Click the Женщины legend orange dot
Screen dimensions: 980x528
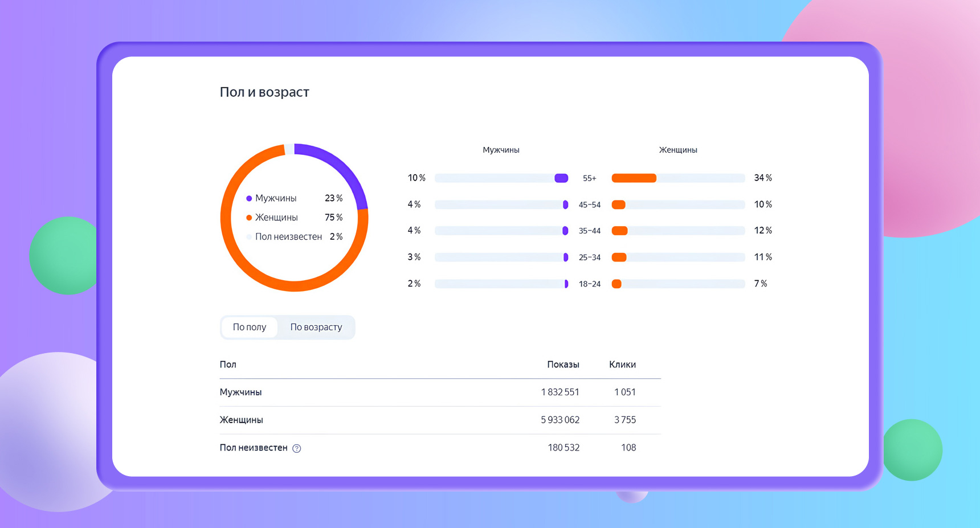click(249, 218)
